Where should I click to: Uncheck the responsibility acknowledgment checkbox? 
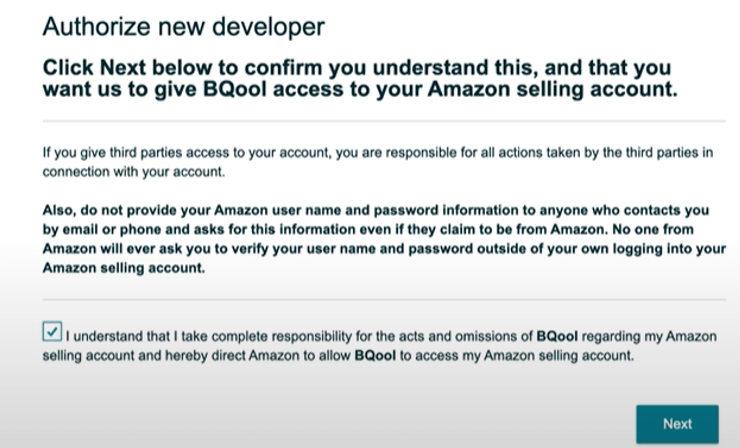[52, 331]
